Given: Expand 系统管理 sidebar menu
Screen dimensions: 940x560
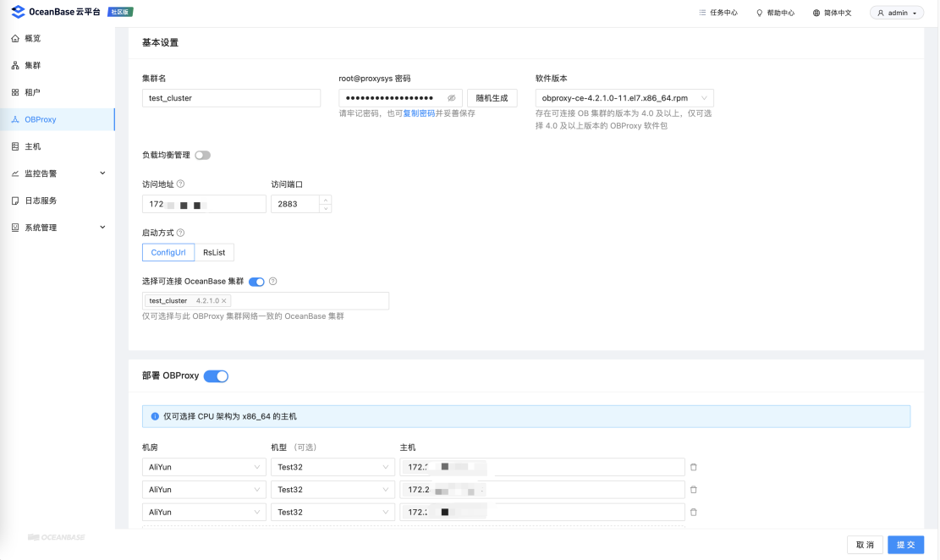Looking at the screenshot, I should click(58, 228).
